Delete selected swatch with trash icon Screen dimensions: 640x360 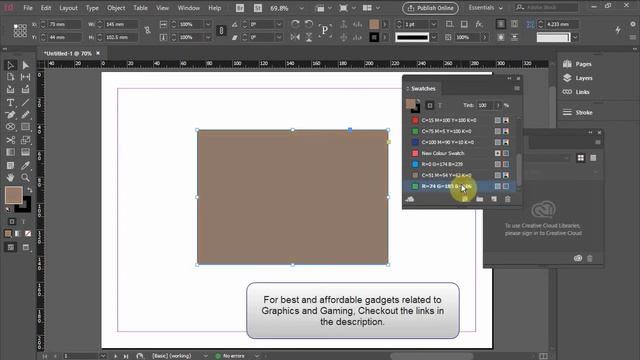(x=508, y=199)
